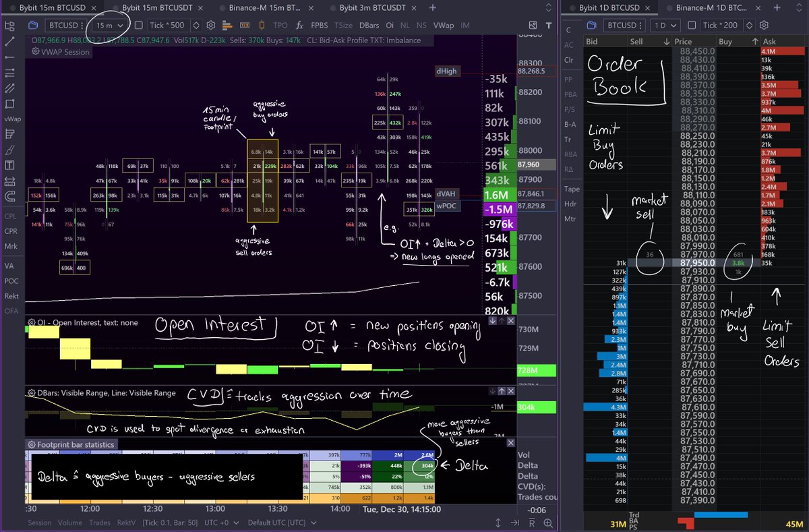This screenshot has height=532, width=809.
Task: Toggle the NL indicator
Action: point(405,25)
